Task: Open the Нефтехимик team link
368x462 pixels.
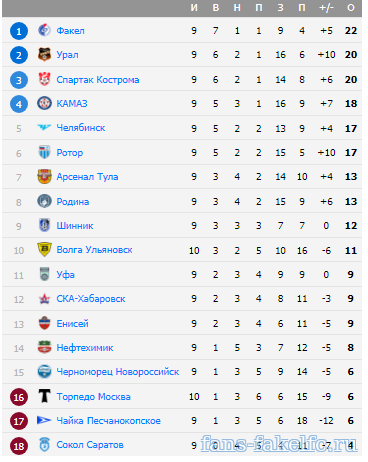Action: pos(85,348)
